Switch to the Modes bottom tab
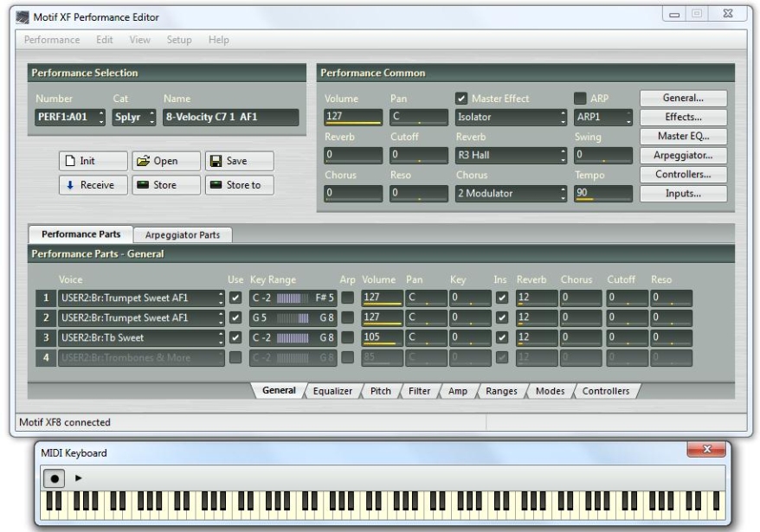The width and height of the screenshot is (760, 532). (x=551, y=391)
